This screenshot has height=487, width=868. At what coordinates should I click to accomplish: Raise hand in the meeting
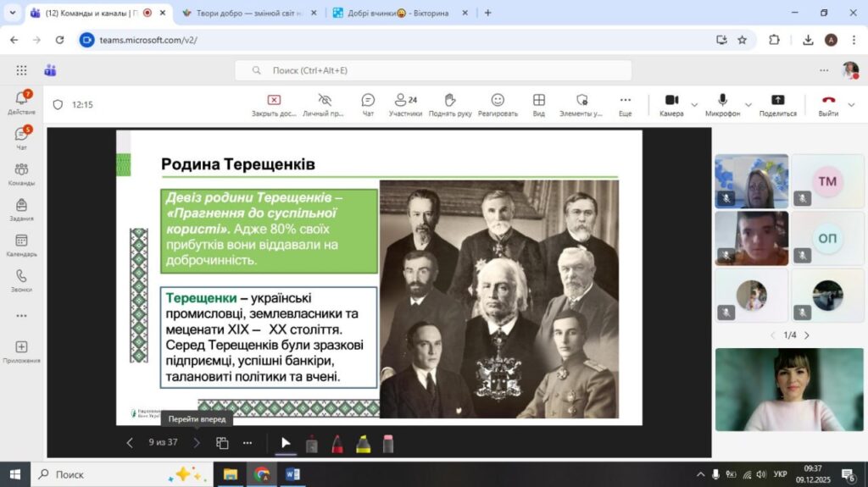tap(449, 104)
